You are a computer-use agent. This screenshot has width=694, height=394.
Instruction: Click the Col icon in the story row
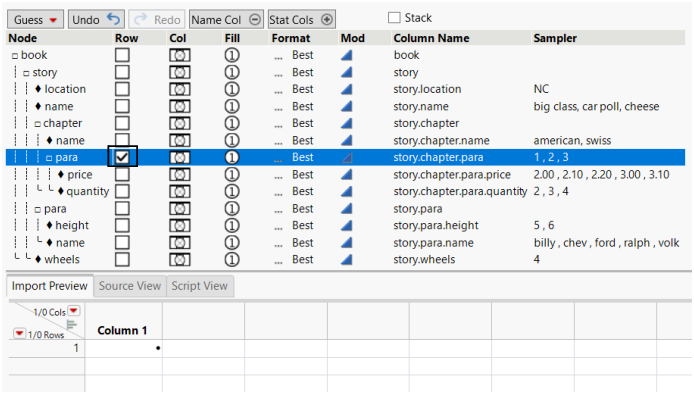tap(180, 72)
